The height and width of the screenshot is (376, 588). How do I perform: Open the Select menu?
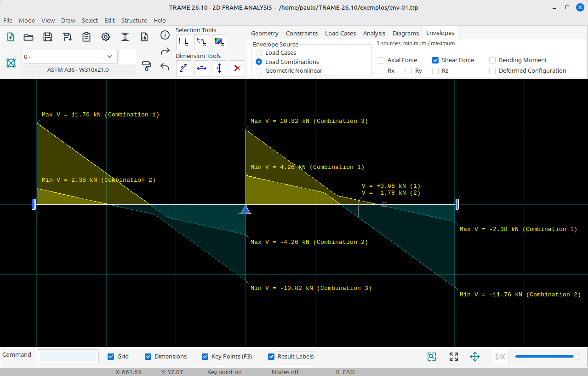click(x=90, y=20)
